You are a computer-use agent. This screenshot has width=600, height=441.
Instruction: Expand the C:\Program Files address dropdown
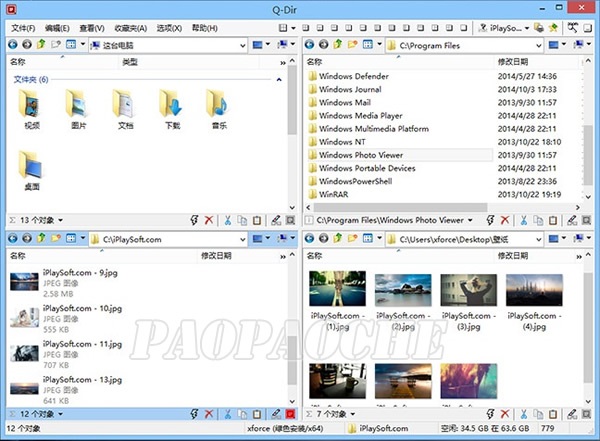tap(539, 46)
